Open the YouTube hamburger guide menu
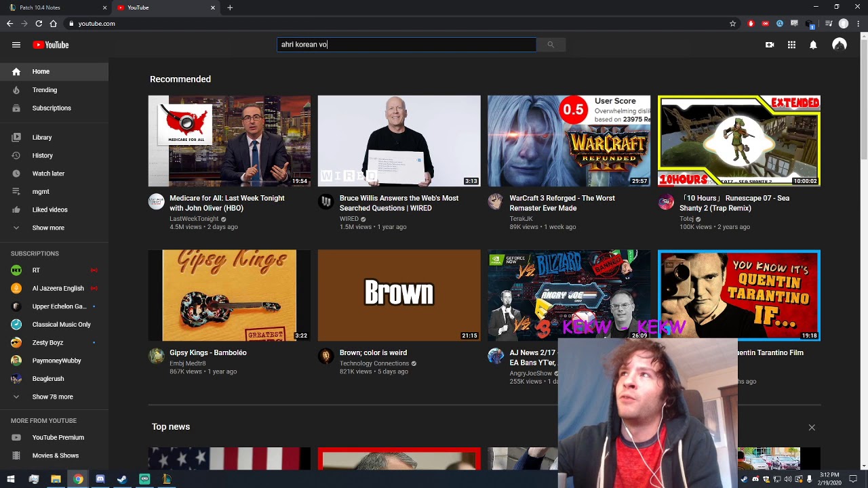Screen dimensions: 868x488 (x=16, y=45)
